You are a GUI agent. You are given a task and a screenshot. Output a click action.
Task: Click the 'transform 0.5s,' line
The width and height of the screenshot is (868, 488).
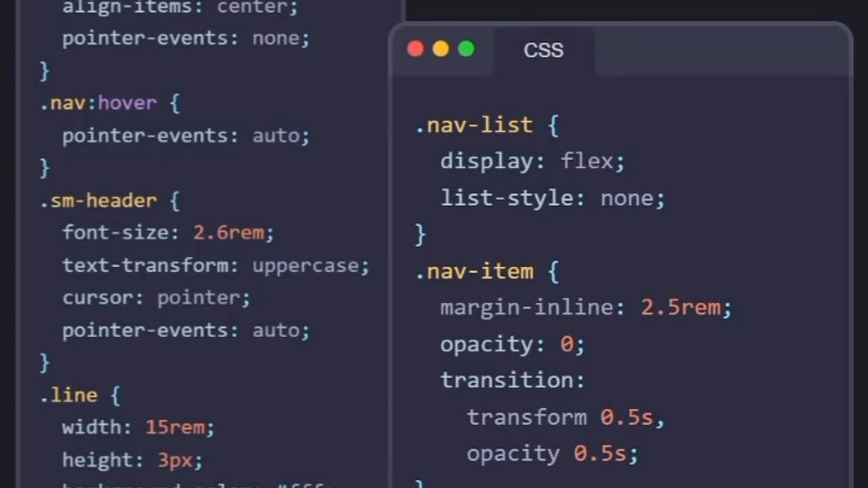pos(566,417)
